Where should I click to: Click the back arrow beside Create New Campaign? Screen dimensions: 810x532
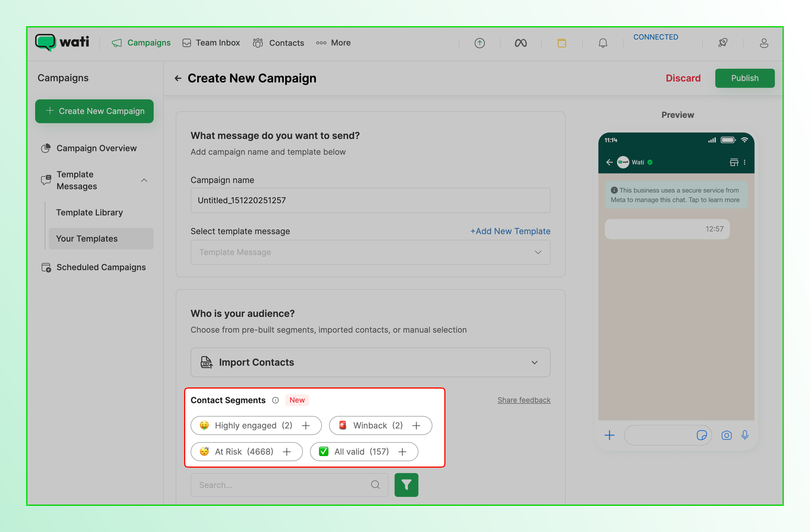pos(178,79)
